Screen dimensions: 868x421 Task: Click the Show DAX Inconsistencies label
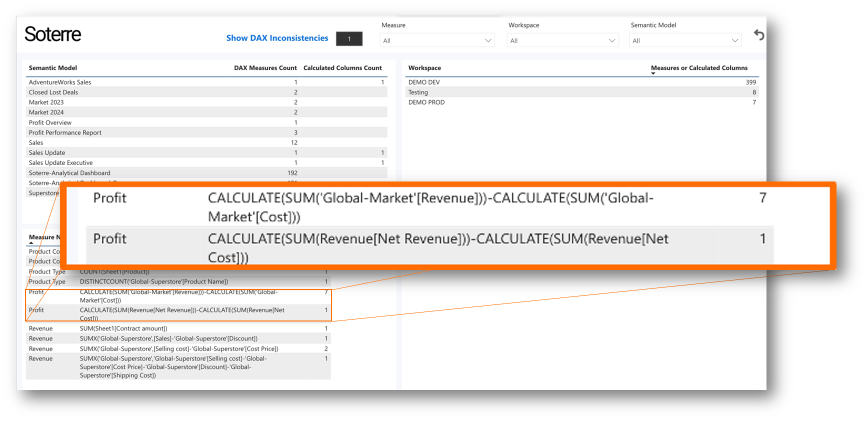pos(277,38)
